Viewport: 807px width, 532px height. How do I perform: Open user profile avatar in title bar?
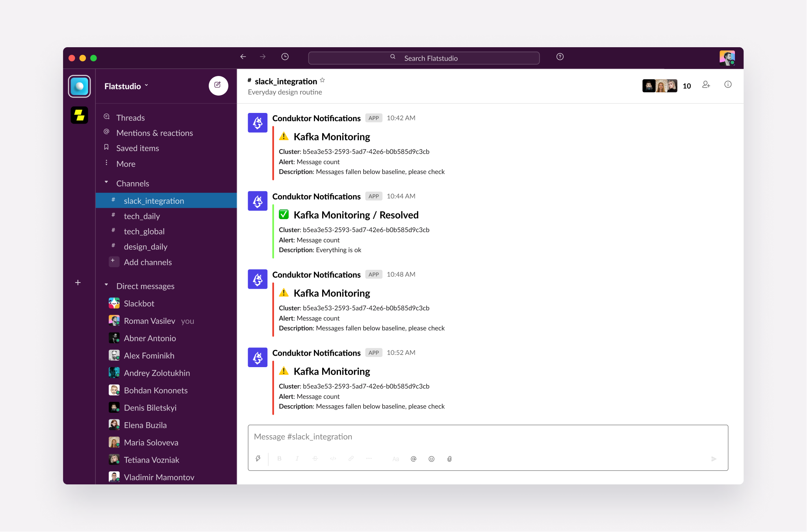coord(727,58)
